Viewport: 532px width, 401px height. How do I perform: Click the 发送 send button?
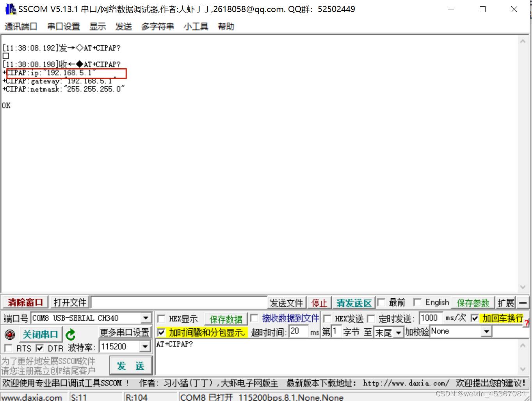pos(130,366)
